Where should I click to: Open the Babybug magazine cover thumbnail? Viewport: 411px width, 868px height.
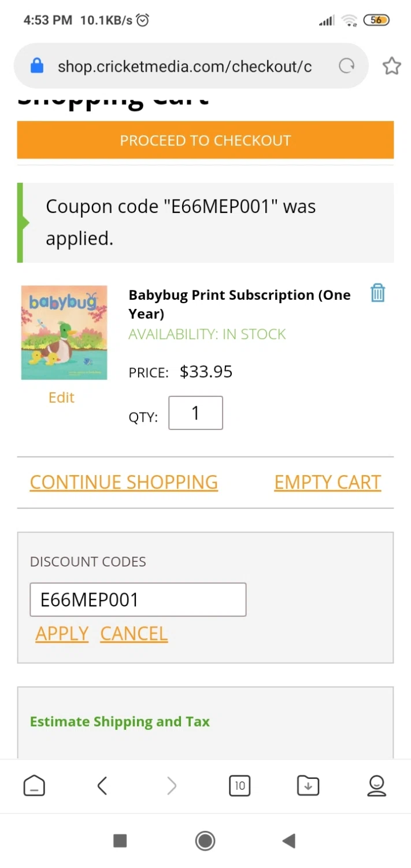tap(64, 332)
